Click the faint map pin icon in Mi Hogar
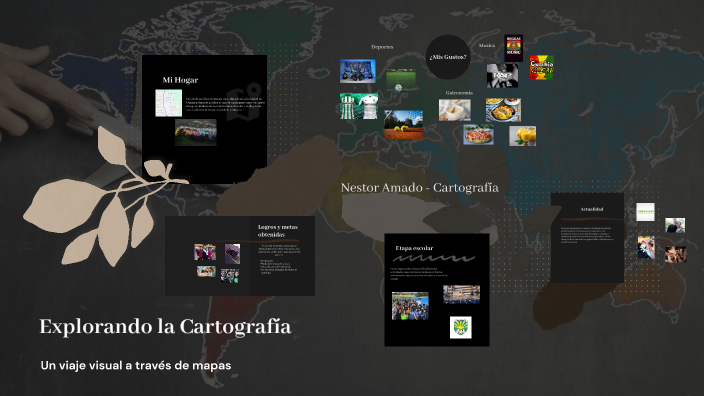 point(244,102)
